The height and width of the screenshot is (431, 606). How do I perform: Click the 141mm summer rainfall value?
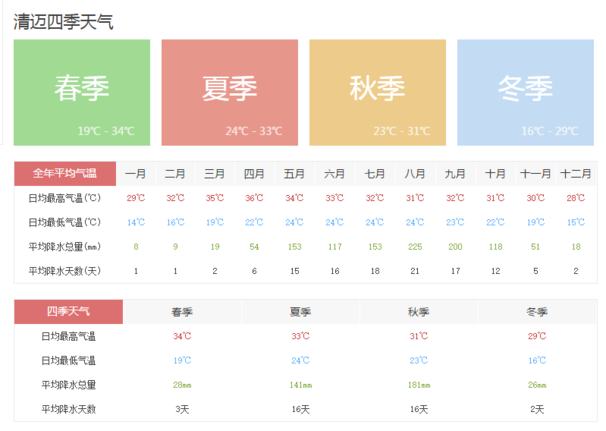pos(301,385)
